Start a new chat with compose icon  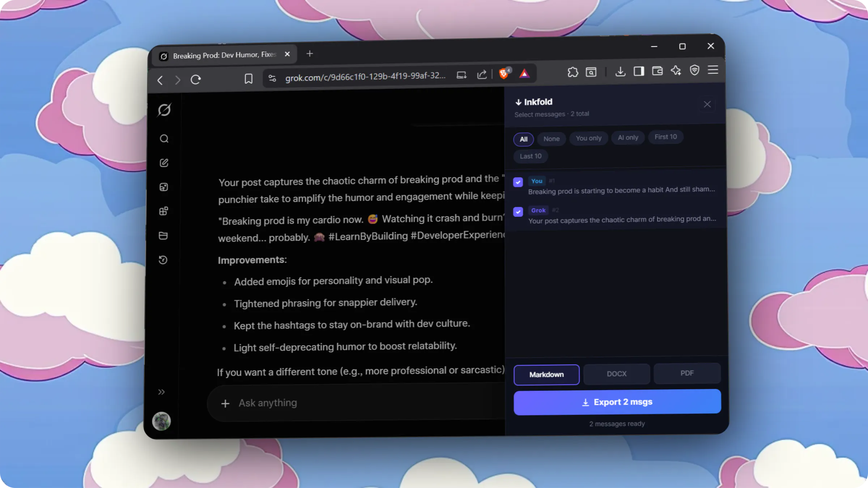coord(164,163)
